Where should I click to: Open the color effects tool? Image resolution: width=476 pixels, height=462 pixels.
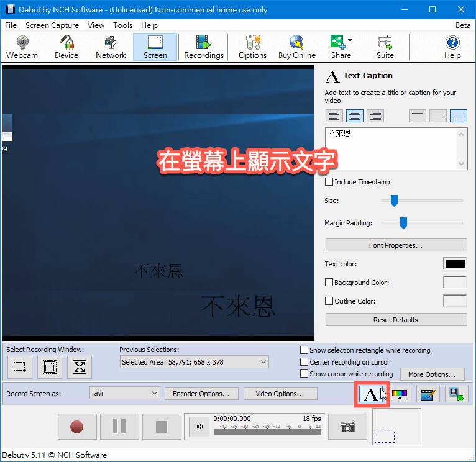click(400, 394)
